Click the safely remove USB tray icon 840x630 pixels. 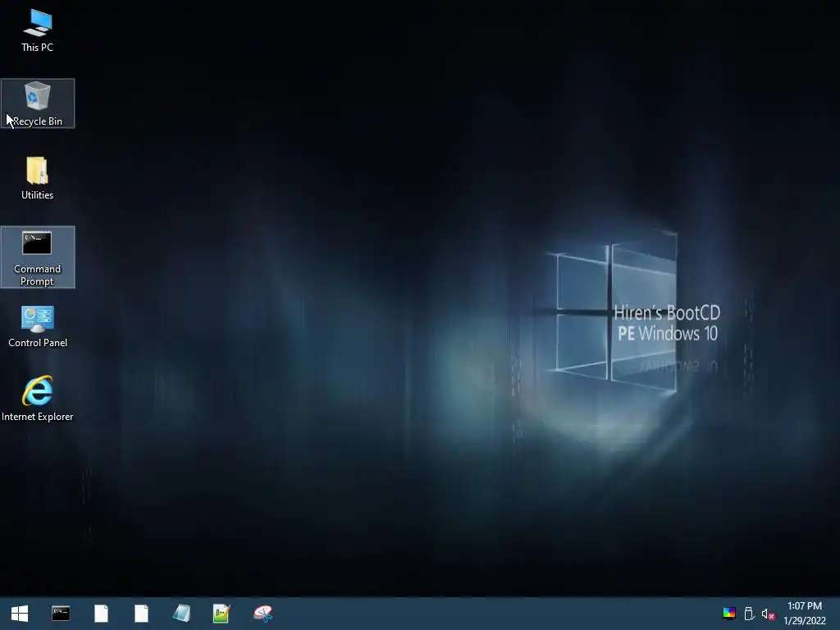(x=749, y=614)
